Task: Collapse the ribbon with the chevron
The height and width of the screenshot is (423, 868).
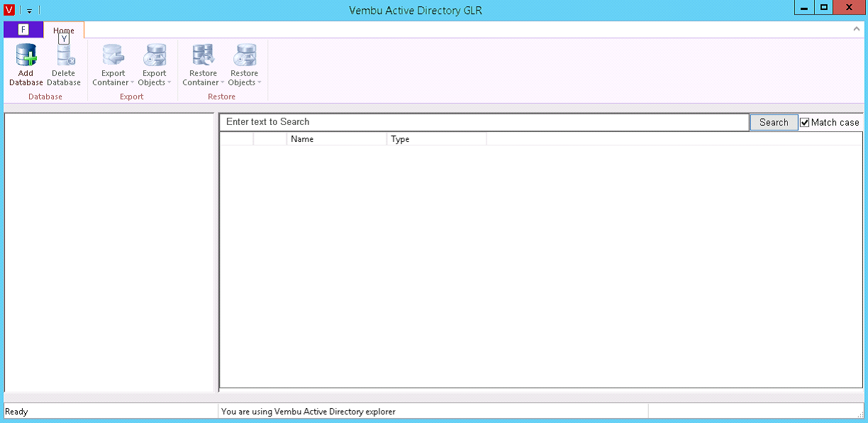Action: pos(856,30)
